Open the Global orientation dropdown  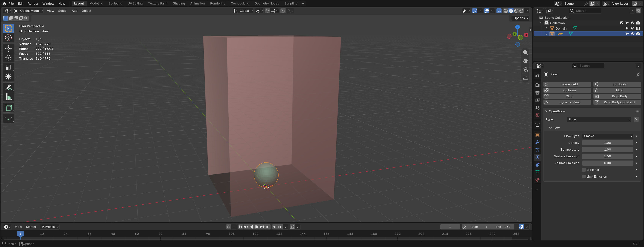coord(243,11)
